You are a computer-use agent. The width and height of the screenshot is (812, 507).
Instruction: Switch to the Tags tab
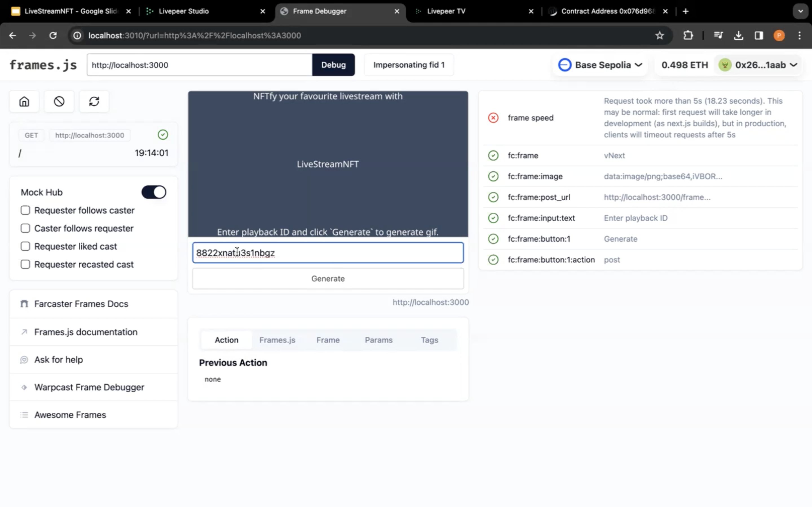pos(430,340)
